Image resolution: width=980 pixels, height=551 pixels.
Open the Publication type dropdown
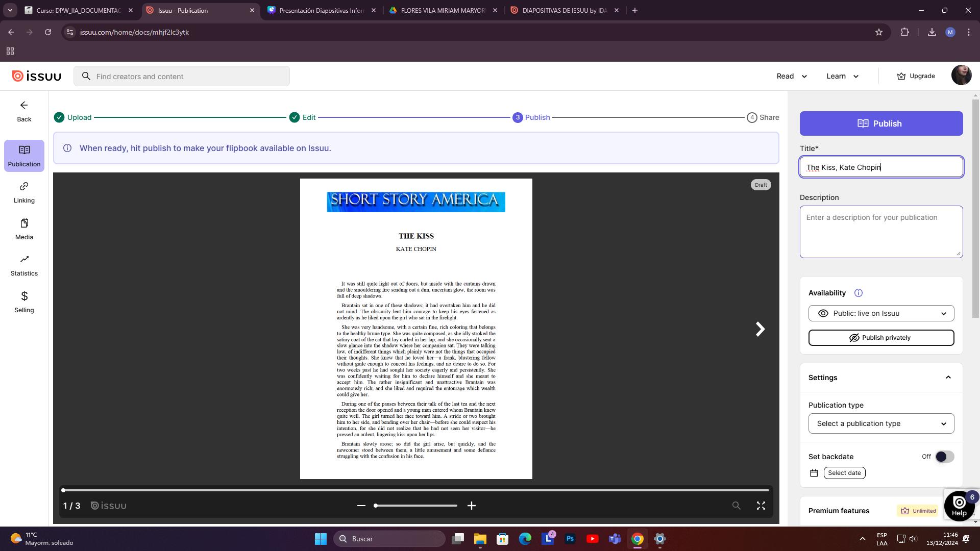click(x=881, y=423)
